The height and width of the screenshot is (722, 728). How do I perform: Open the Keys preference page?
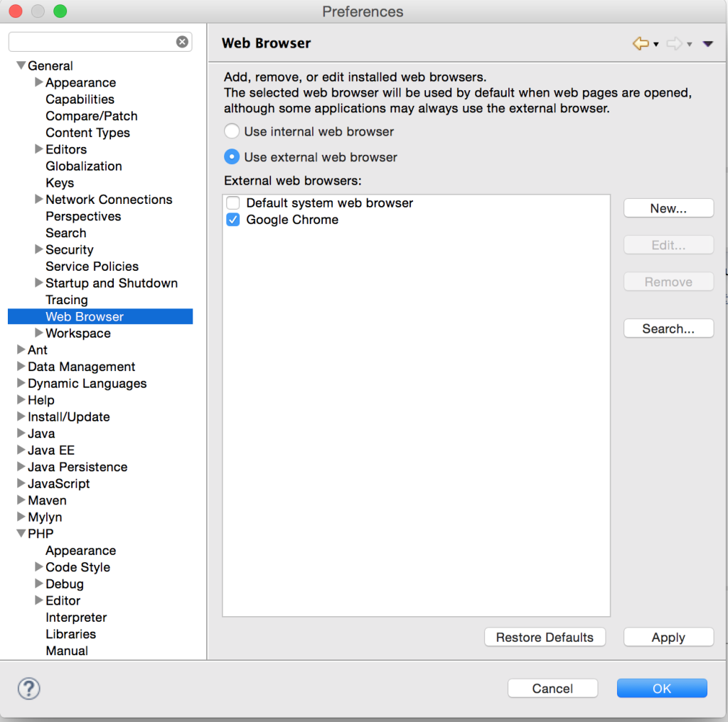60,183
